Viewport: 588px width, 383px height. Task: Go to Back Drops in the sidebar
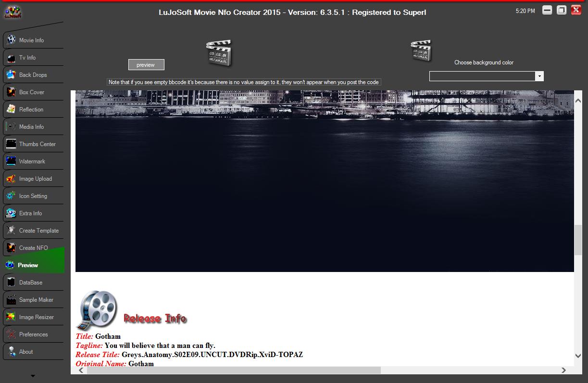(33, 75)
